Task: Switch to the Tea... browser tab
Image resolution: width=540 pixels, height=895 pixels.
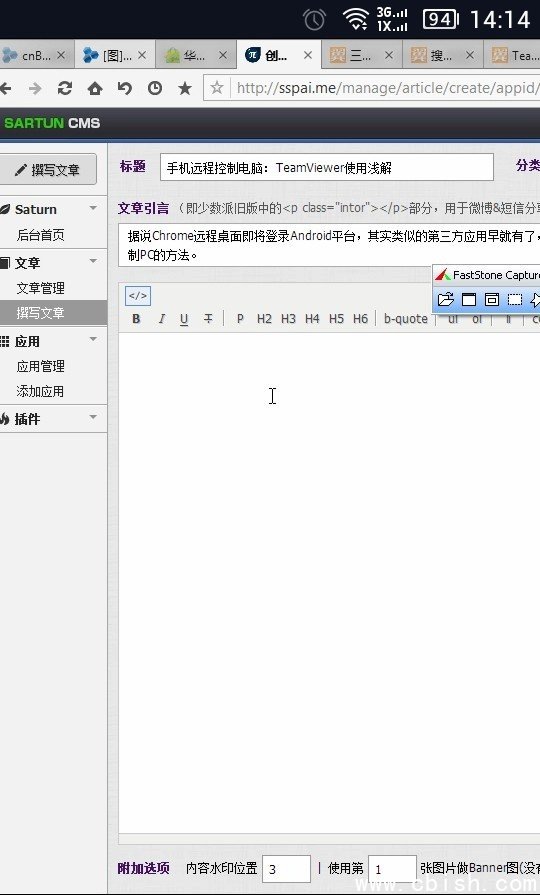Action: pos(514,55)
